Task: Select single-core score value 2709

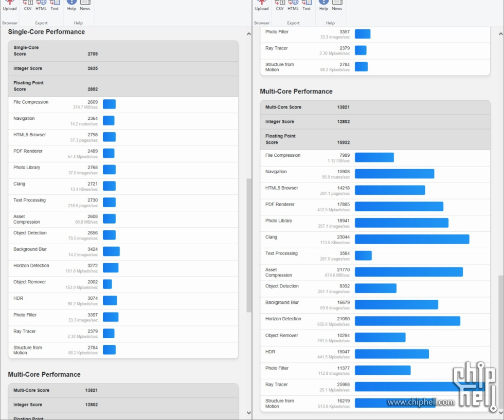Action: coord(93,54)
